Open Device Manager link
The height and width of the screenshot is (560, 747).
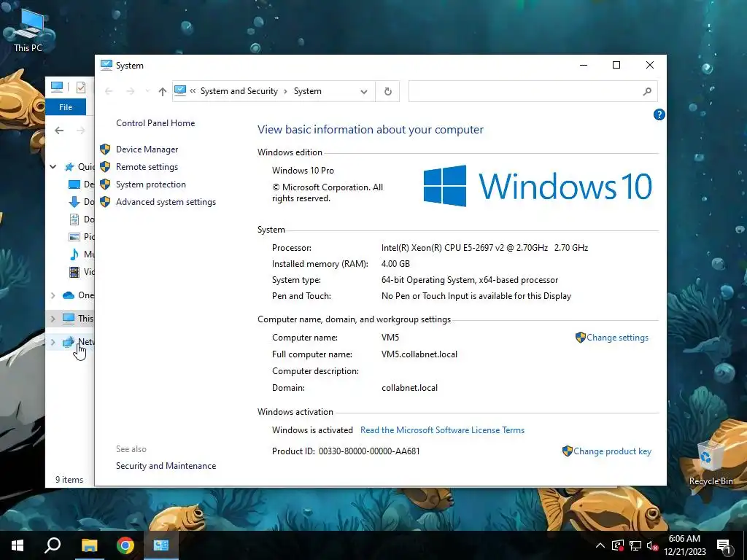click(x=147, y=149)
